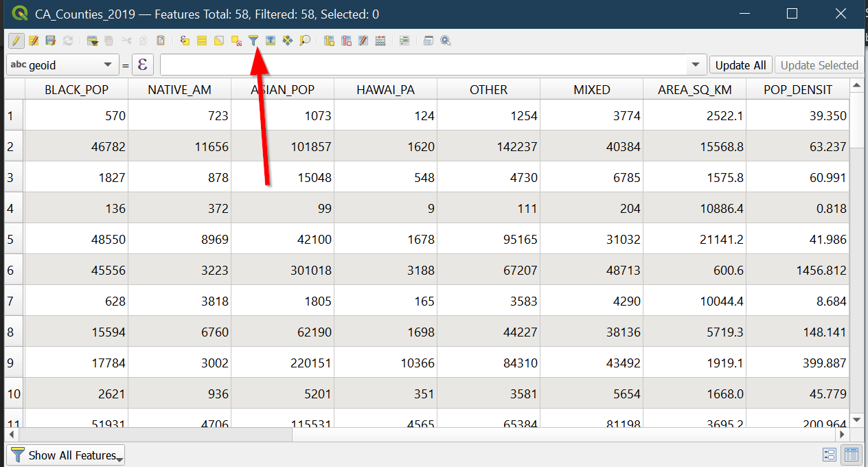Click the horizontal scrollbar at the bottom

[x=157, y=435]
